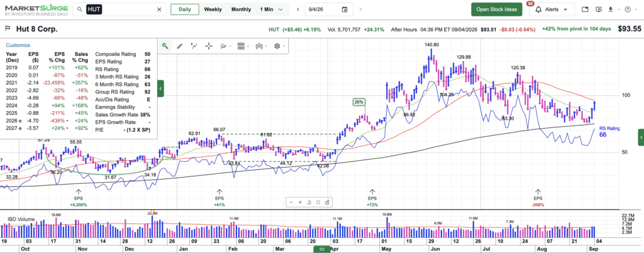Click the calendar icon in date field
The width and height of the screenshot is (644, 253).
click(345, 9)
